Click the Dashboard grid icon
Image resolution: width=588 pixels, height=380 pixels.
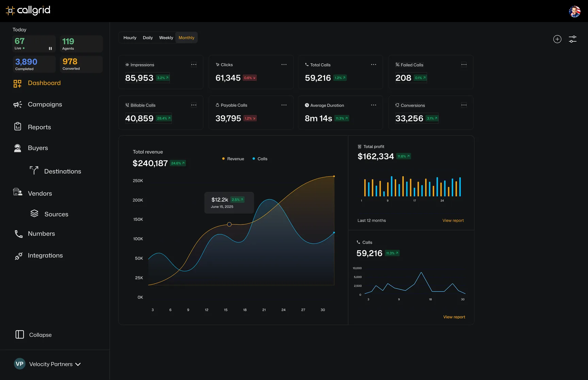tap(17, 83)
